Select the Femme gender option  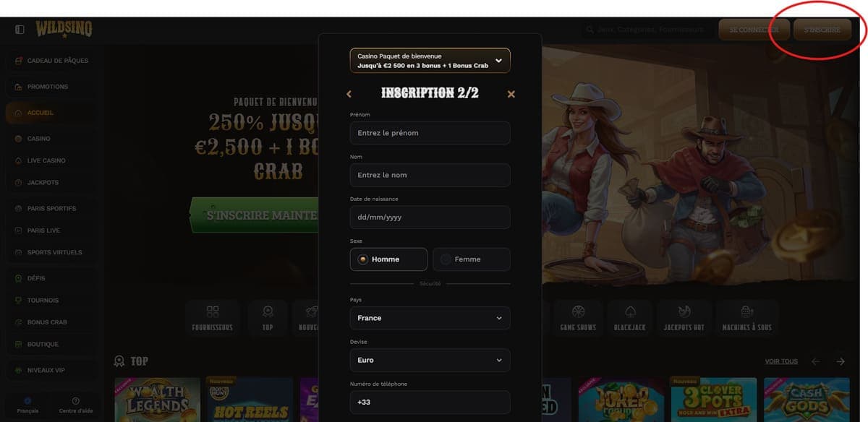click(x=471, y=259)
